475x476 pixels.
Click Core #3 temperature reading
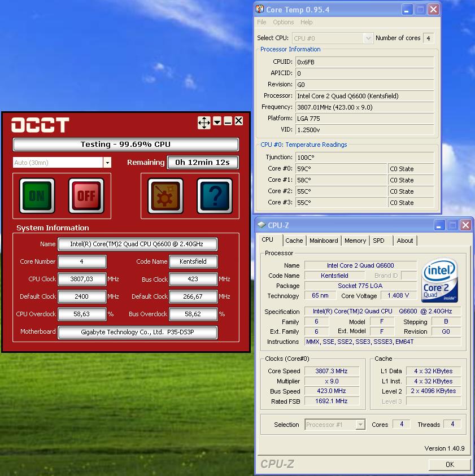(341, 203)
